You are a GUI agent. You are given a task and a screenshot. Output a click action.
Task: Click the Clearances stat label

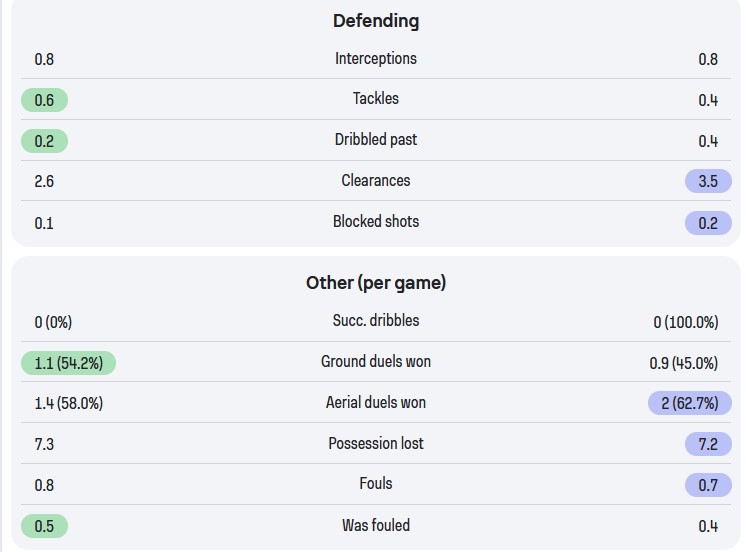tap(376, 180)
